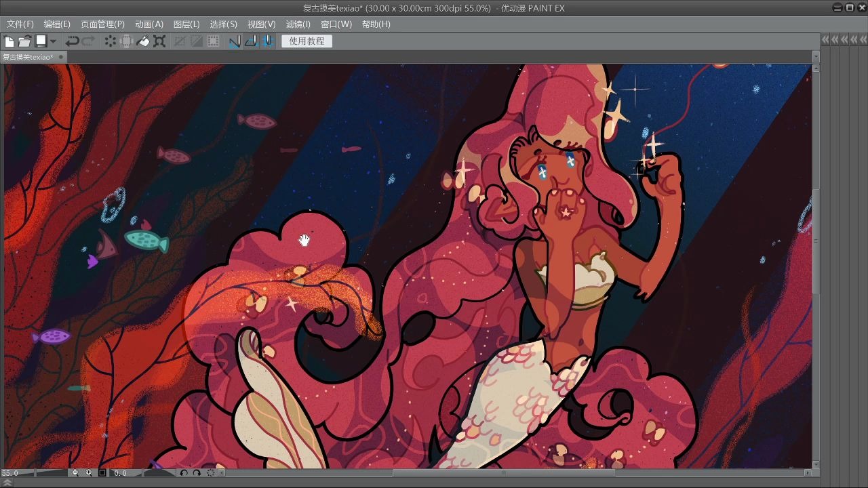Click the Fit to screen square icon
Screen dimensions: 868x488
click(102, 473)
